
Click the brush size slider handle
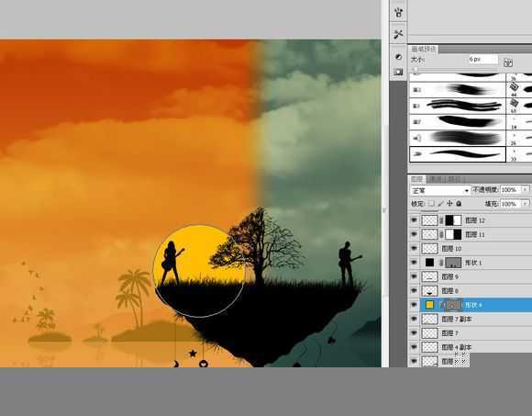coord(415,69)
